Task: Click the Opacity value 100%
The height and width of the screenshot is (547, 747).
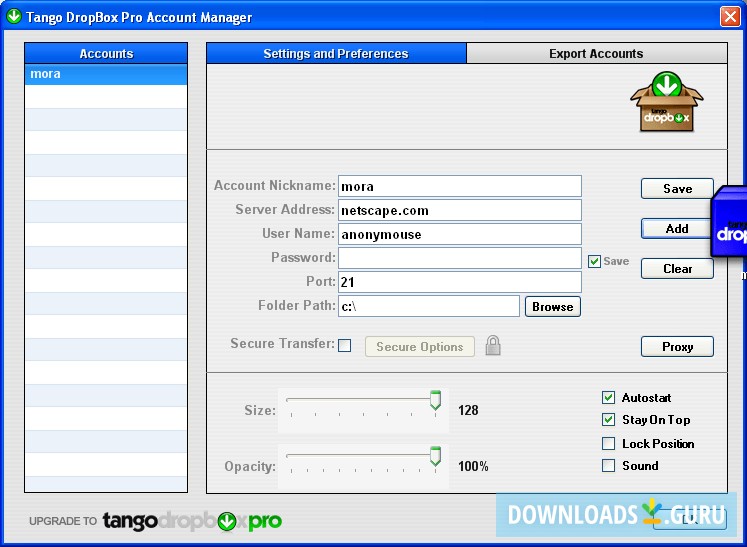Action: [x=473, y=466]
